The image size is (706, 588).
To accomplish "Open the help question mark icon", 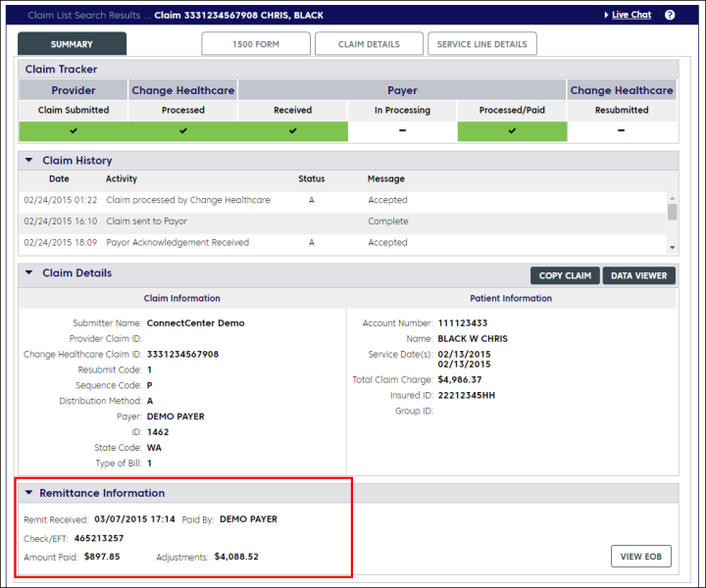I will tap(670, 15).
